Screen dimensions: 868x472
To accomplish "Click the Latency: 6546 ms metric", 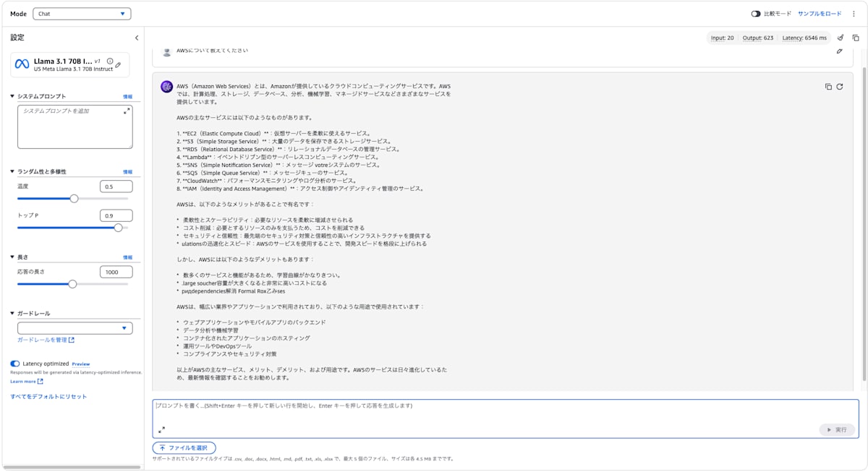I will click(x=804, y=38).
